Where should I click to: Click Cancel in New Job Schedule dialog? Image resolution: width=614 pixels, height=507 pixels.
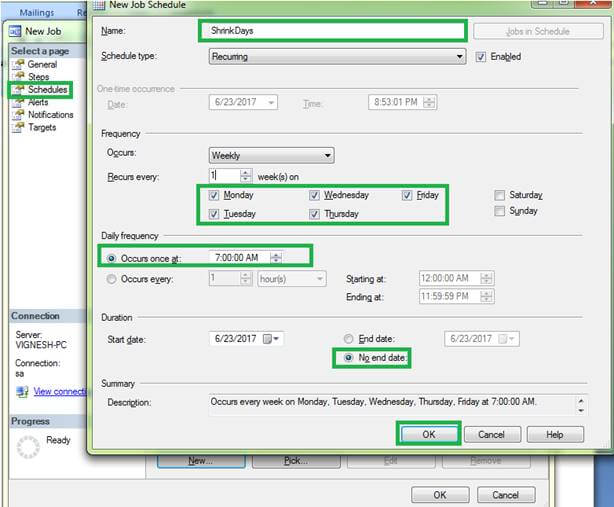(492, 434)
